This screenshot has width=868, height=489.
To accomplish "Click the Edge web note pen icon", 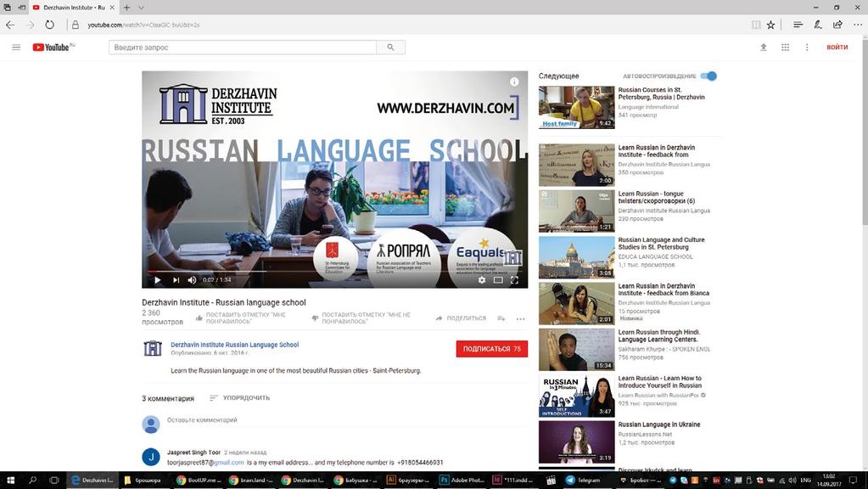I will [818, 25].
